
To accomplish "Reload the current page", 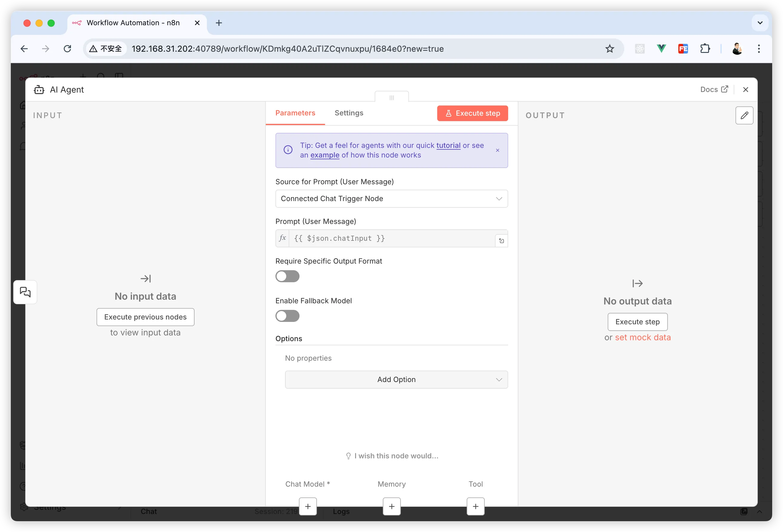I will point(67,49).
